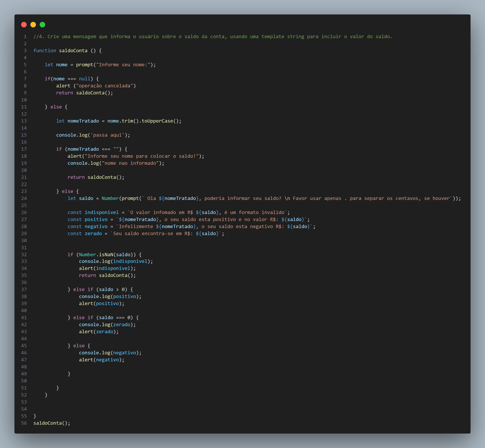485x448 pixels.
Task: Click line number 56
Action: [x=24, y=423]
